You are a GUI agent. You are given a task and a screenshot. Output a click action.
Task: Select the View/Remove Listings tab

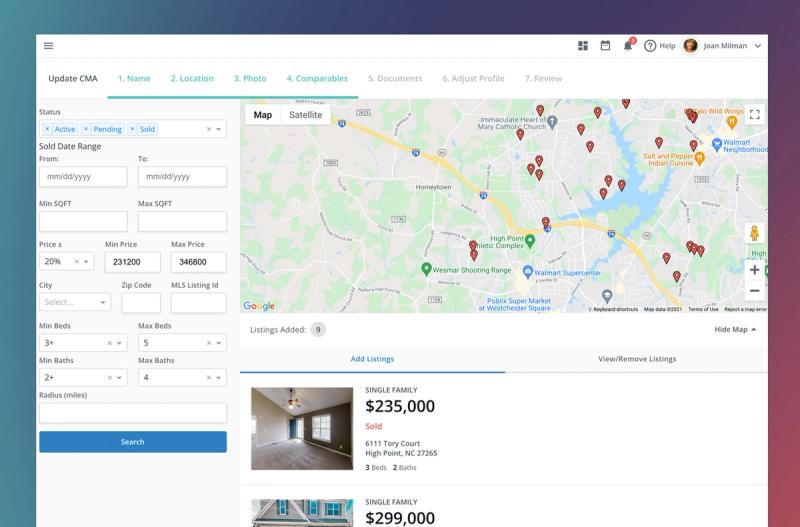pos(637,359)
